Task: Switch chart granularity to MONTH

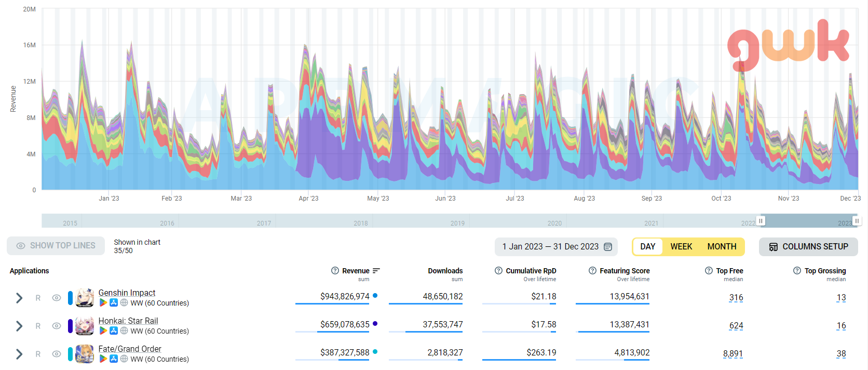Action: coord(722,247)
